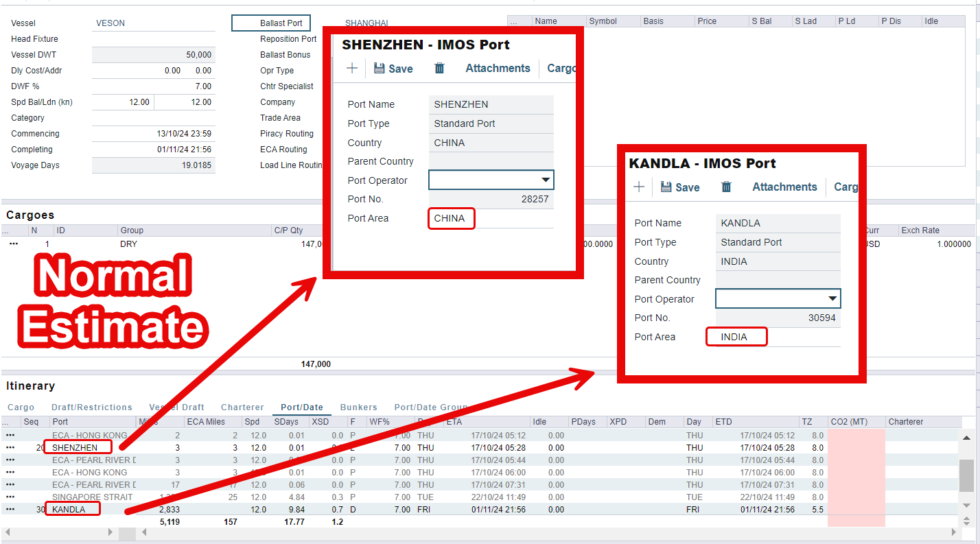Open the ellipsis menu for the DRY cargo row
The width and height of the screenshot is (980, 544).
pos(14,244)
